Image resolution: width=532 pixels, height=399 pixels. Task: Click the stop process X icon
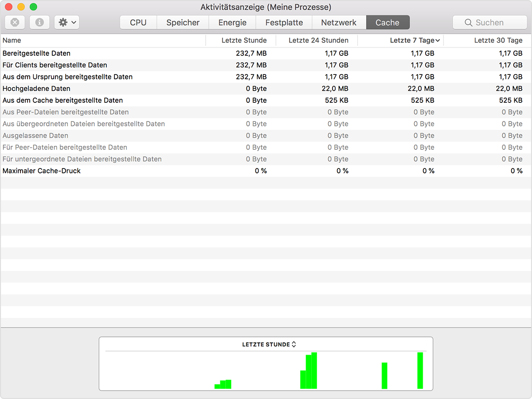(x=15, y=22)
